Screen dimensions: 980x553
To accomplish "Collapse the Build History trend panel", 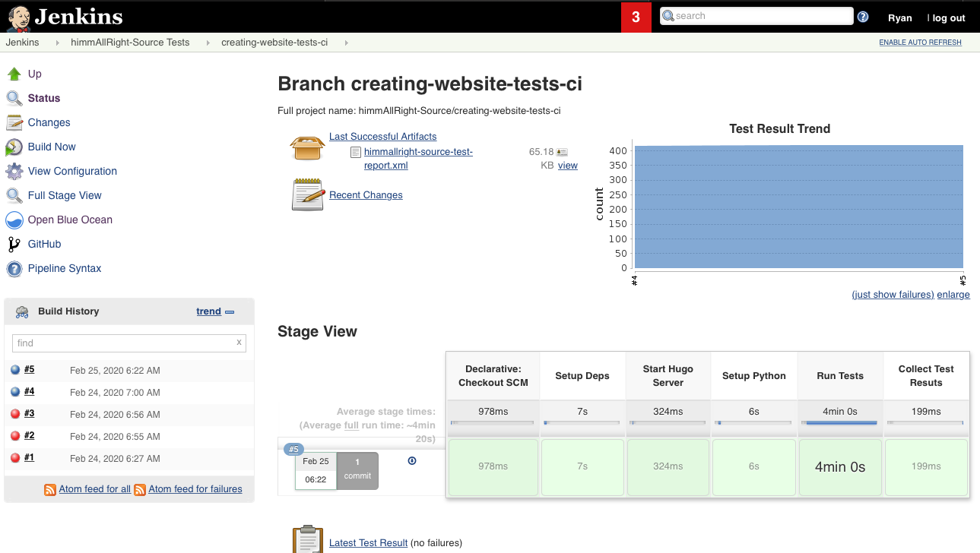I will 230,311.
